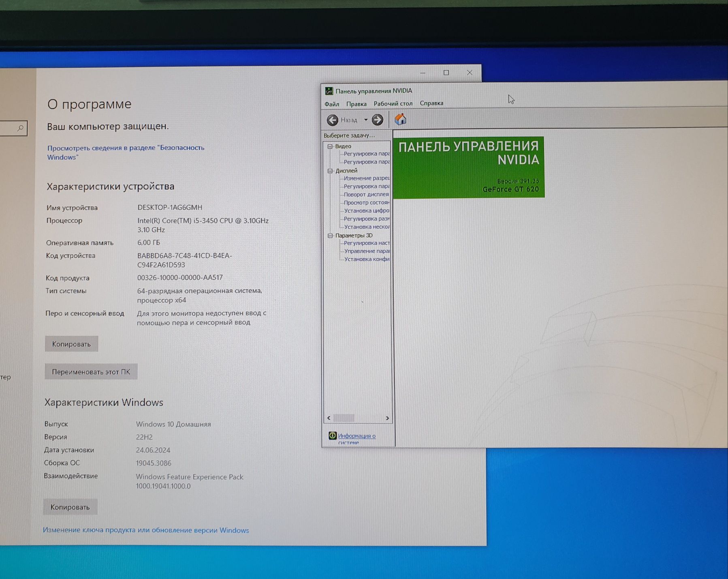Image resolution: width=728 pixels, height=579 pixels.
Task: Click the NVIDIA logo icon in the title bar
Action: (329, 91)
